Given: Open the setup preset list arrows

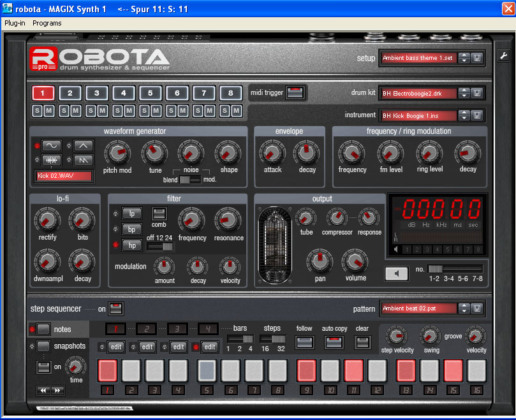Looking at the screenshot, I should pyautogui.click(x=464, y=58).
